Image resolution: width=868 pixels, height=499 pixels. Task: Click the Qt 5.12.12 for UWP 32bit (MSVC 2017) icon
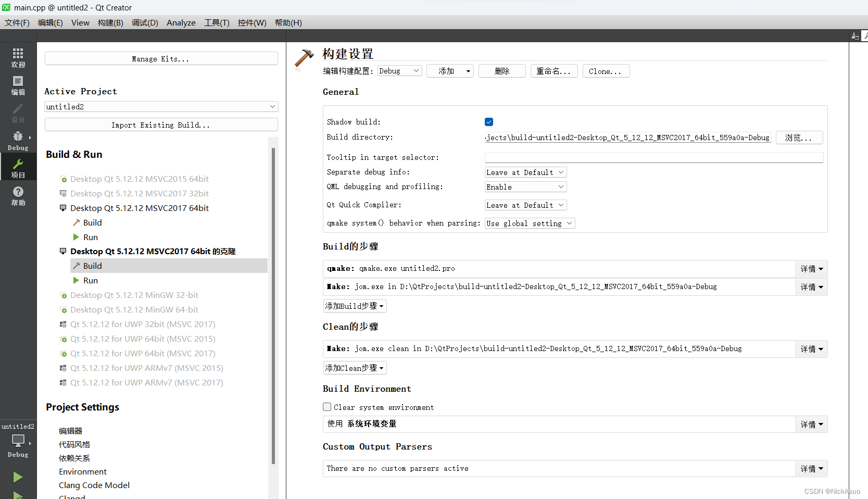(x=64, y=325)
